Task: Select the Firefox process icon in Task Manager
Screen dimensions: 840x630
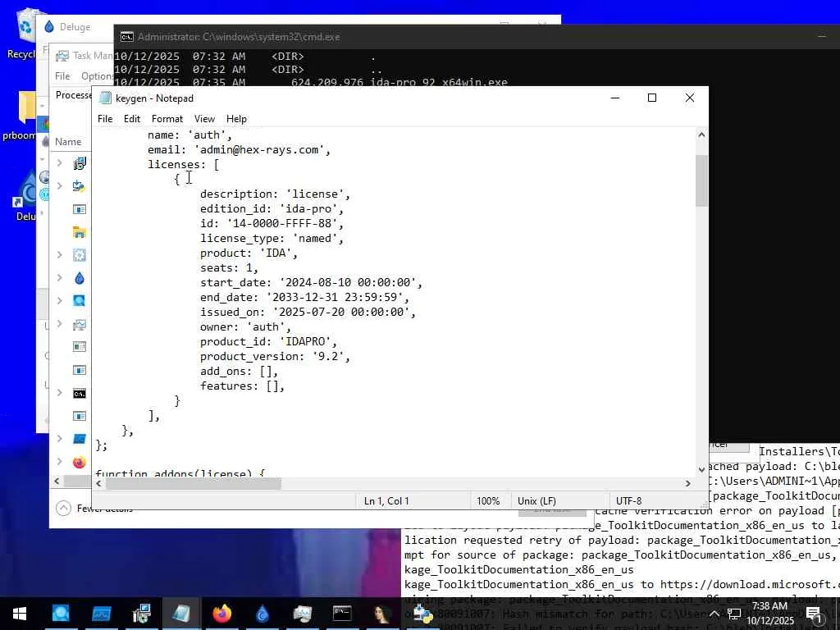Action: [x=80, y=463]
